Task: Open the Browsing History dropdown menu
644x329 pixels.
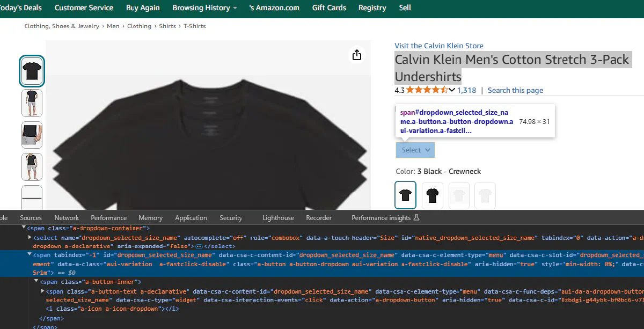Action: click(204, 8)
